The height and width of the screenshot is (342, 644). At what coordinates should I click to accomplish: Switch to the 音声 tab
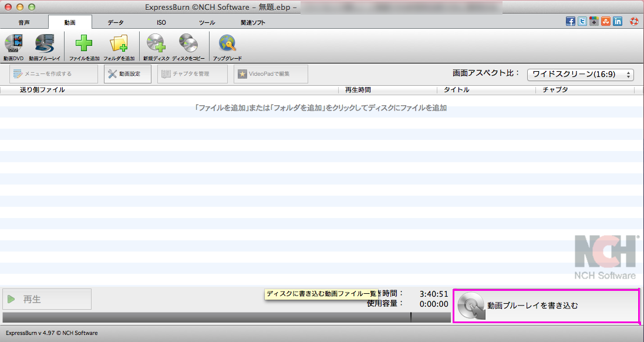click(24, 22)
